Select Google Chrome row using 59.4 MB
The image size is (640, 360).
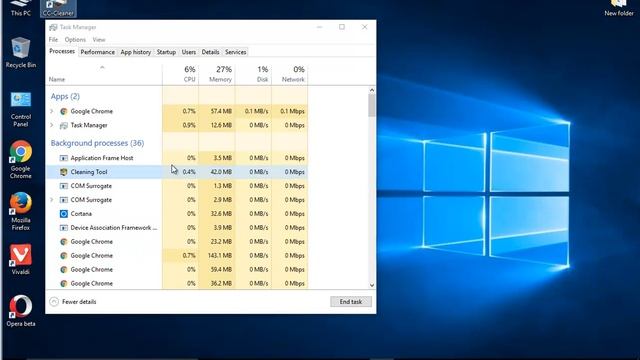click(x=177, y=269)
